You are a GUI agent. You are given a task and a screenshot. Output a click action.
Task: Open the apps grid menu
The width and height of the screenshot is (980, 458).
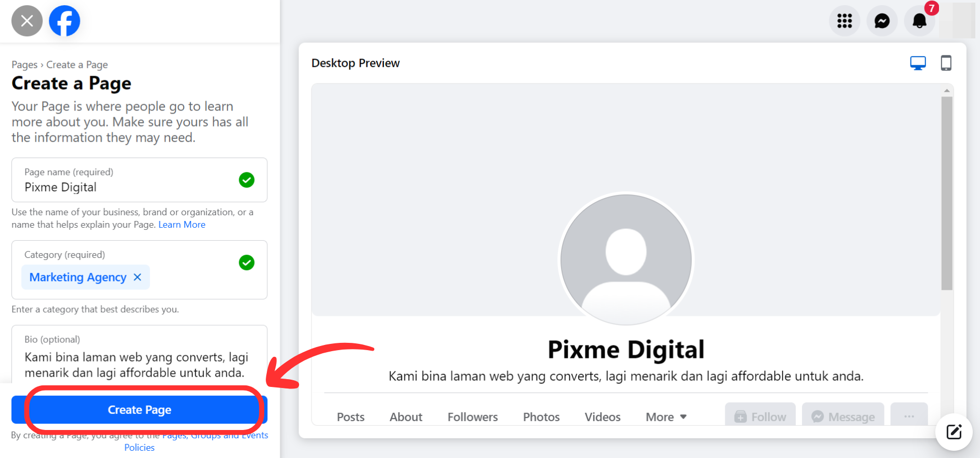point(845,21)
